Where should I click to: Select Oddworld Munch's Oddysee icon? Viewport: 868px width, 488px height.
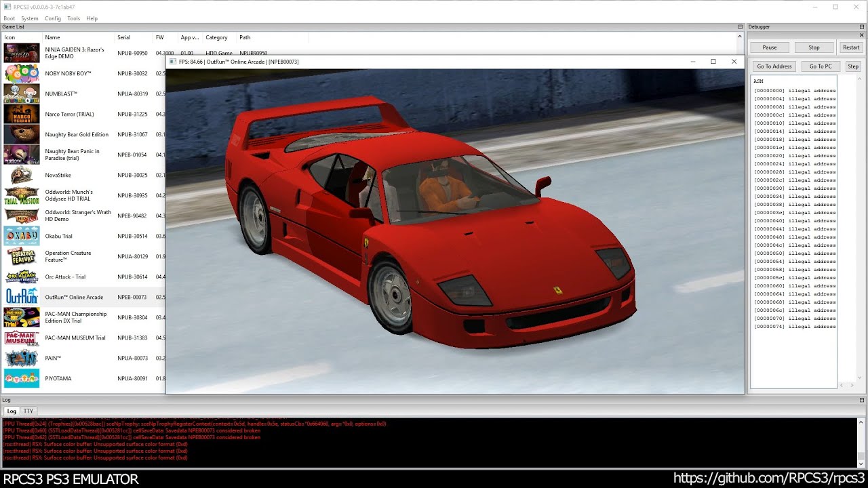pos(22,195)
